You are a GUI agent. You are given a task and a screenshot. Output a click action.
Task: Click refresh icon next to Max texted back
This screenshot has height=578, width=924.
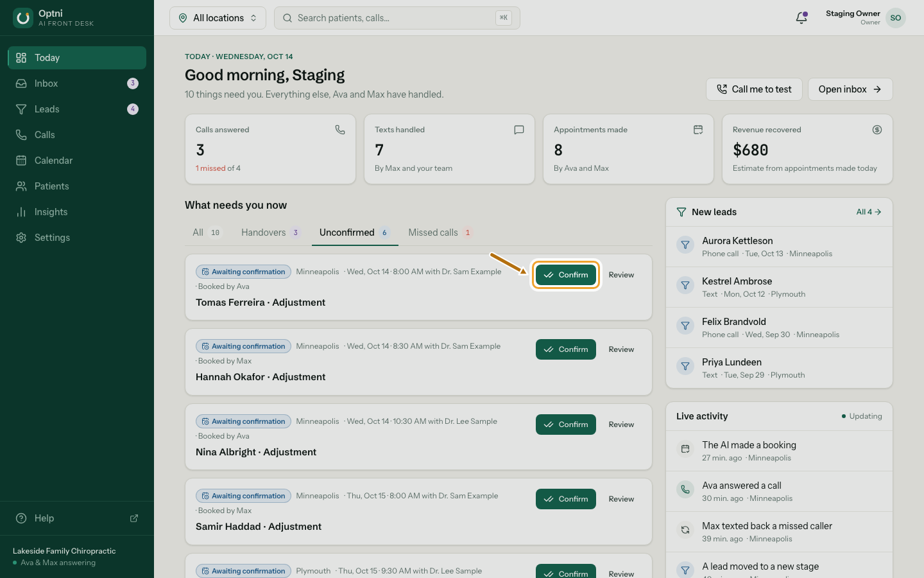tap(685, 530)
